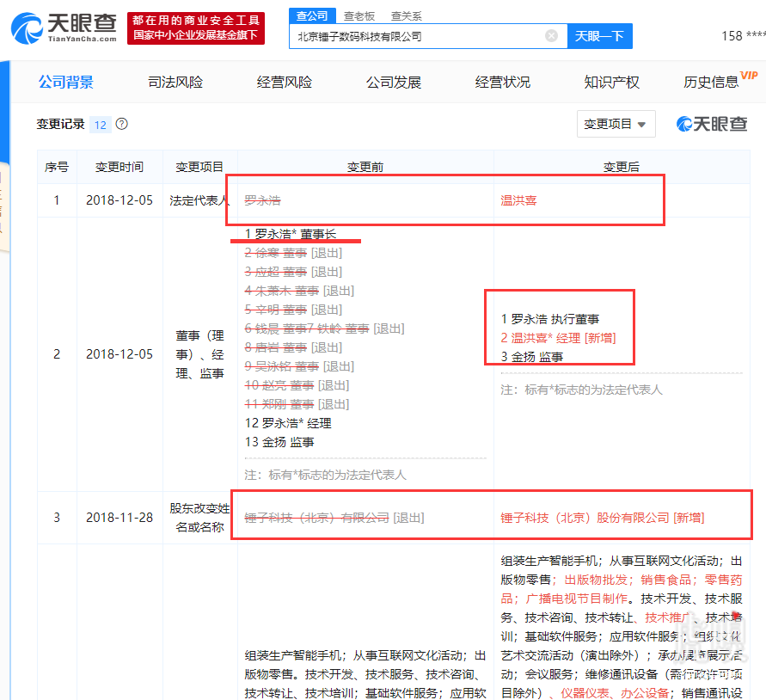Click the 股东改变姓名或名称 cell
Image resolution: width=766 pixels, height=700 pixels.
[x=199, y=518]
